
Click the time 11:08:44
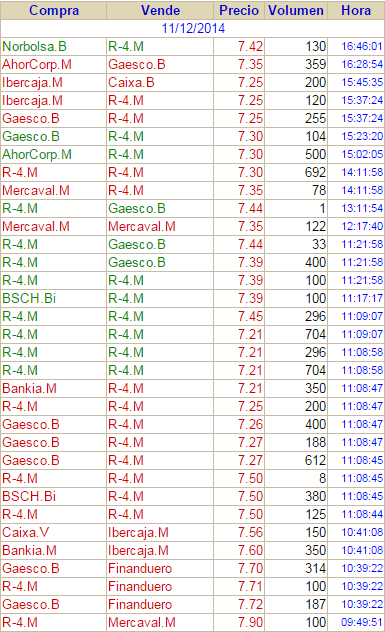click(x=362, y=514)
